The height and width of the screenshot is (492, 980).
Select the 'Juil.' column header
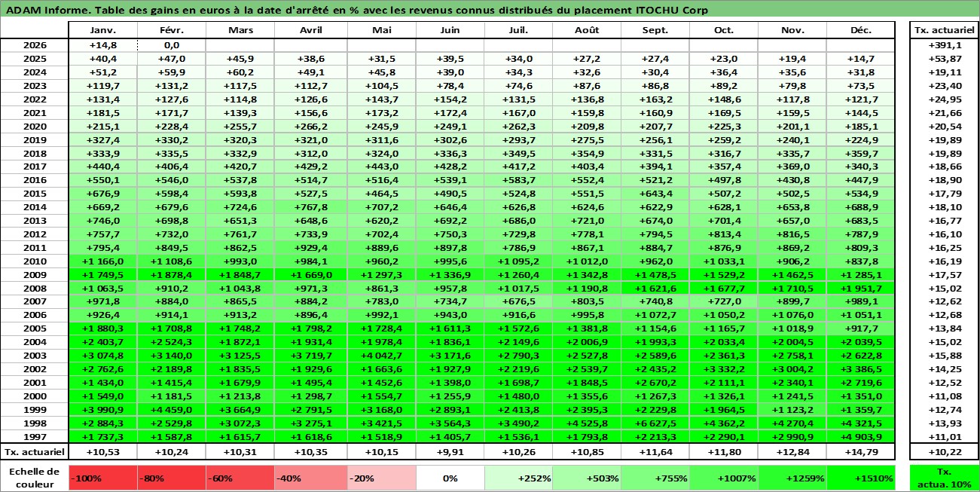518,30
